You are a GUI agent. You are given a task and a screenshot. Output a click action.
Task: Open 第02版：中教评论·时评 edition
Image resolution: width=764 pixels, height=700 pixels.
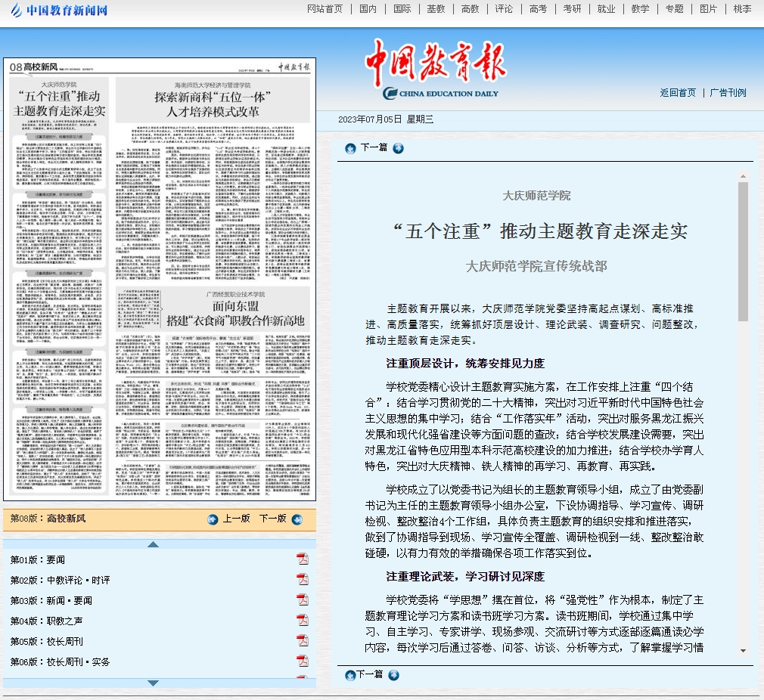[60, 581]
